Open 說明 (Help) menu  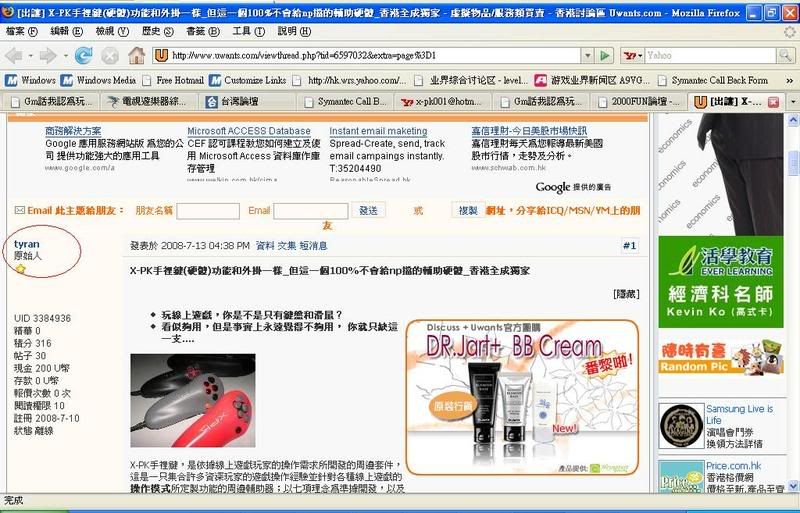tap(294, 31)
